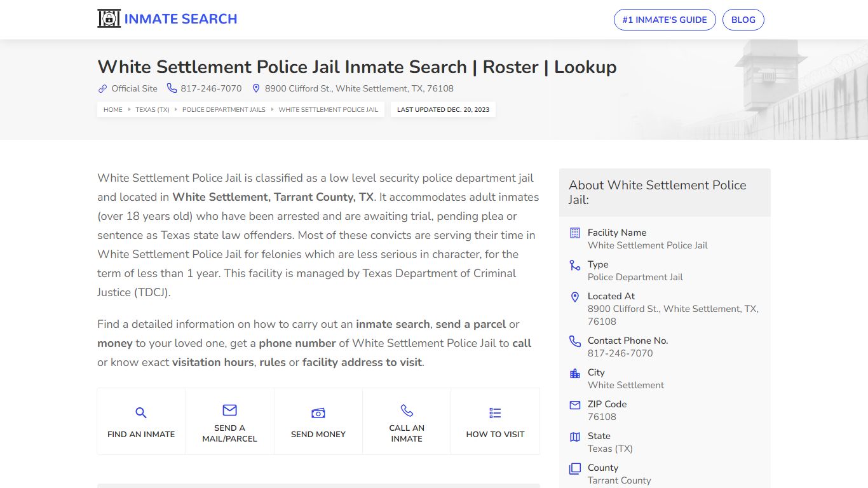This screenshot has width=868, height=488.
Task: Open header address 8900 Clifford St. link
Action: (x=359, y=88)
